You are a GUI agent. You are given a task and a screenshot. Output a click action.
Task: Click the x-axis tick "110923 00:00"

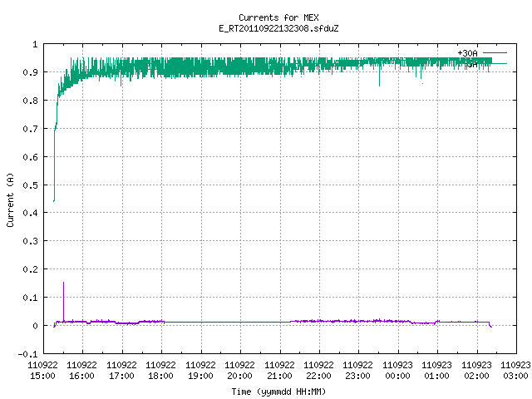[x=397, y=370]
